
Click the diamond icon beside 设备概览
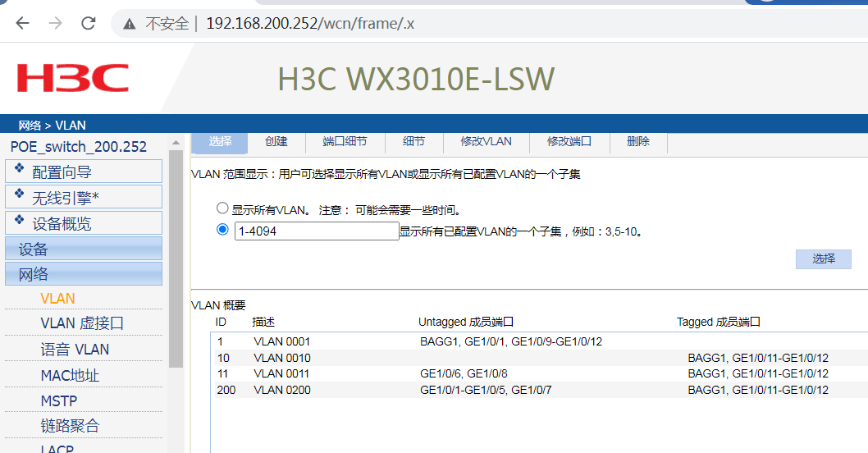[x=20, y=219]
